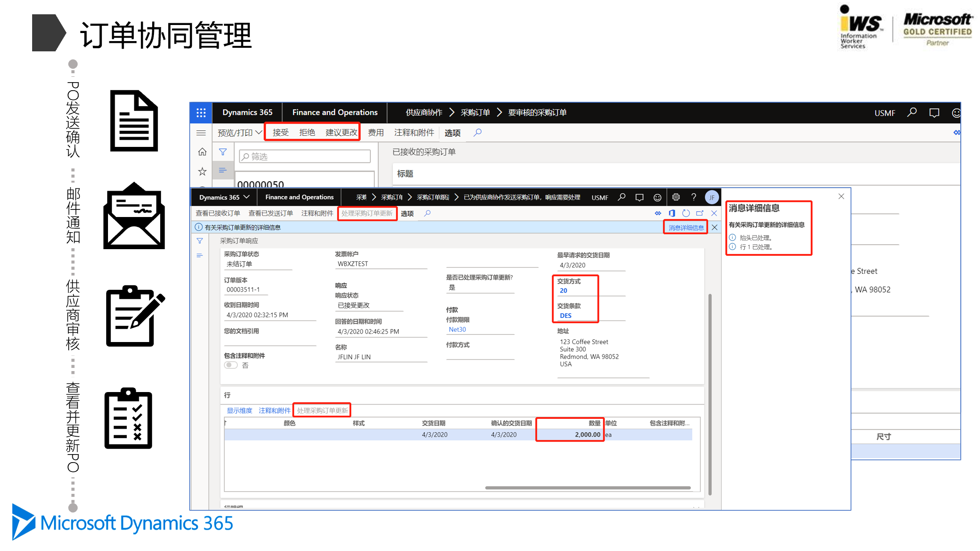Click action pane search icon beside 选项
Screen dimensions: 980x551
pyautogui.click(x=478, y=133)
